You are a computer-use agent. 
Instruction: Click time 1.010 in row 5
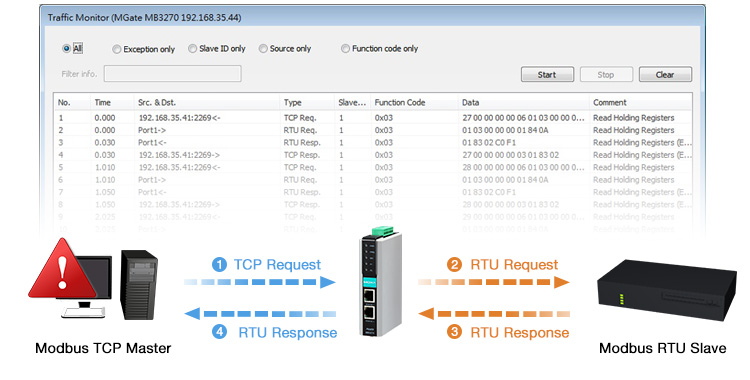coord(105,168)
